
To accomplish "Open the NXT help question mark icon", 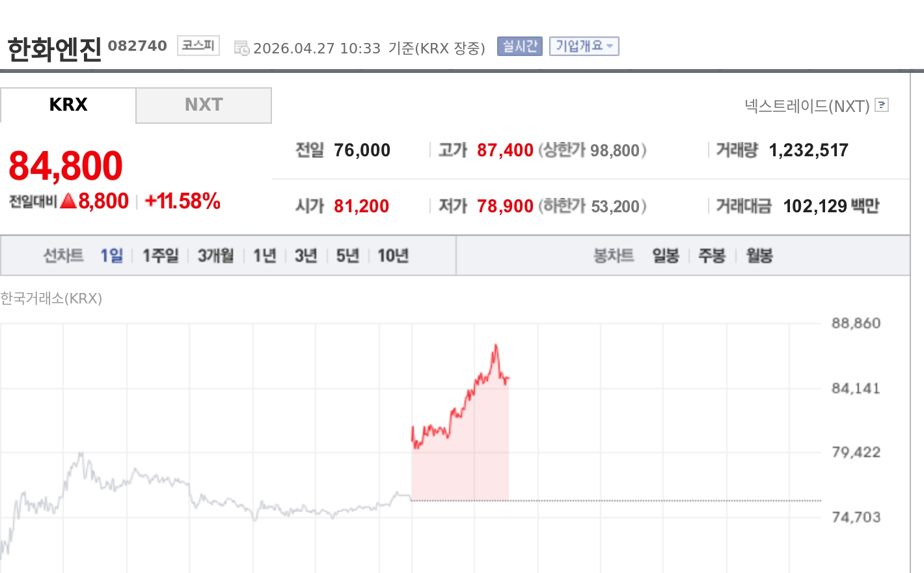I will coord(881,105).
